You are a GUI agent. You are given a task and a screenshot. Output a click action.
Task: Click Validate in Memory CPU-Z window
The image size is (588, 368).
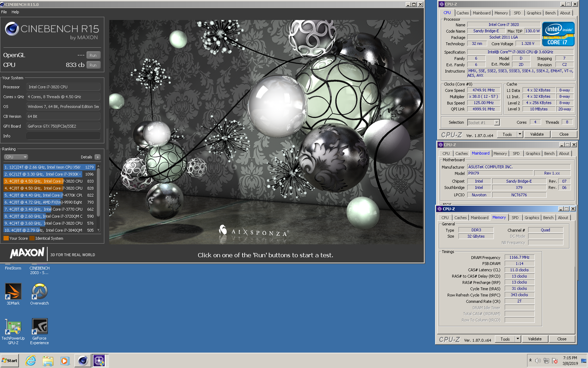pyautogui.click(x=535, y=339)
